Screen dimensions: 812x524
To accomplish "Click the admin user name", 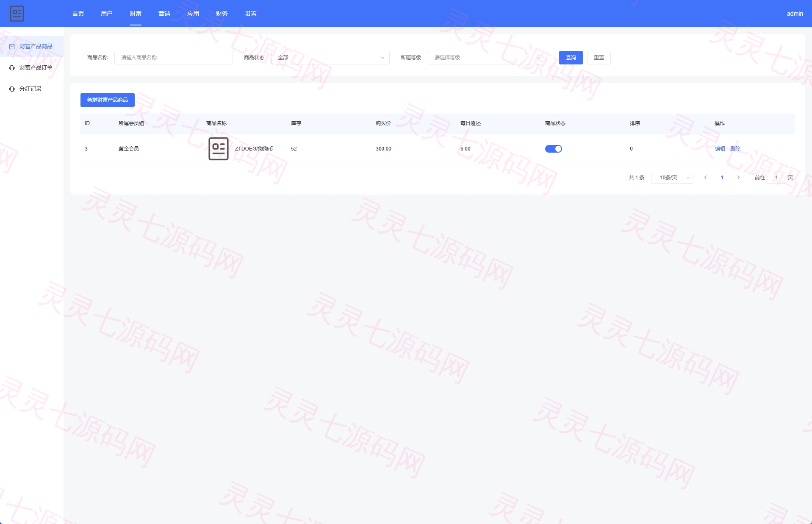I will coord(795,14).
